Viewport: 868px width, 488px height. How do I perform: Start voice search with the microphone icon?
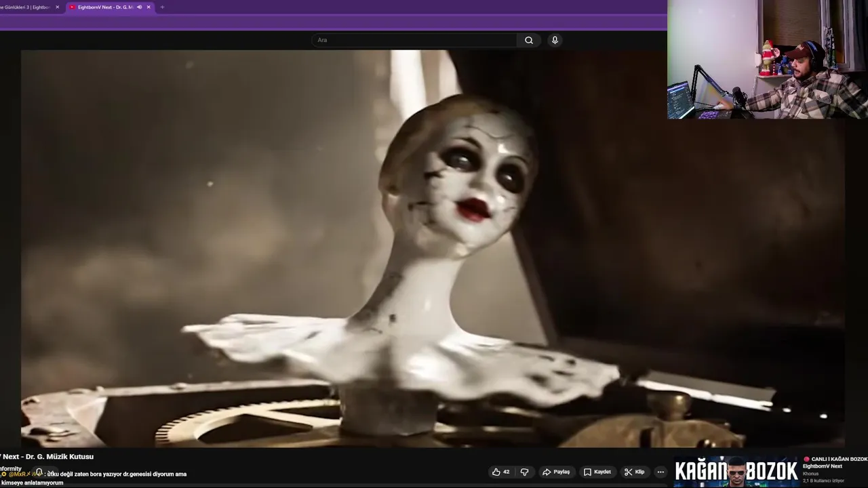tap(555, 40)
